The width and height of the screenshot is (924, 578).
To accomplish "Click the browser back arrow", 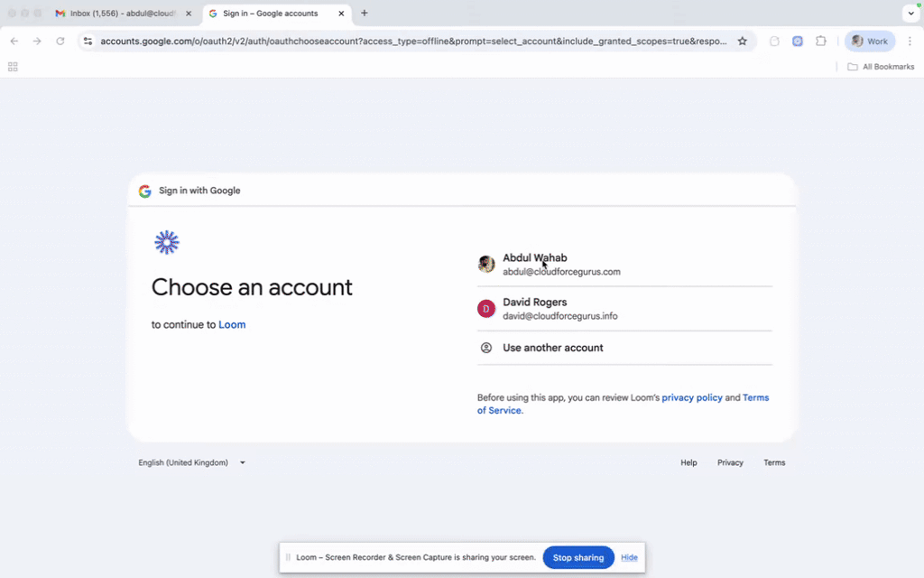I will tap(14, 41).
